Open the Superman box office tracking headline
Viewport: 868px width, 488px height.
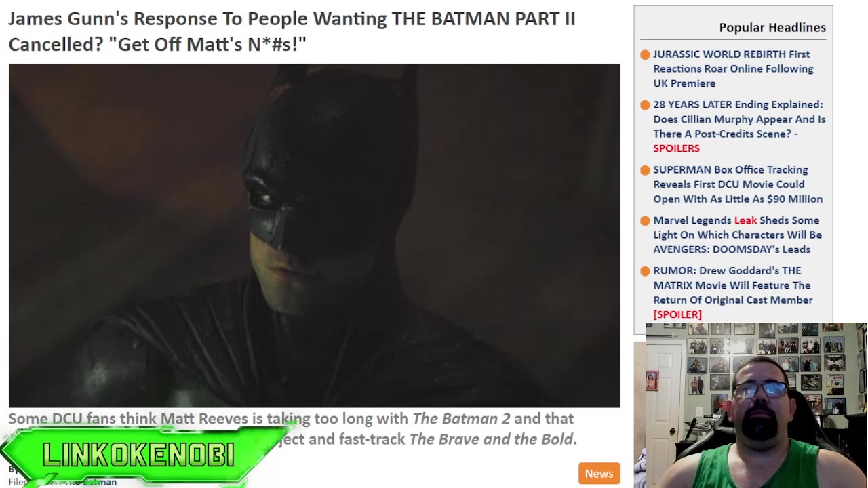click(x=738, y=184)
